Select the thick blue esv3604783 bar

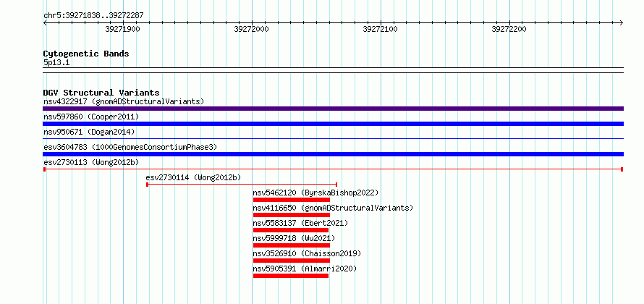coord(333,154)
